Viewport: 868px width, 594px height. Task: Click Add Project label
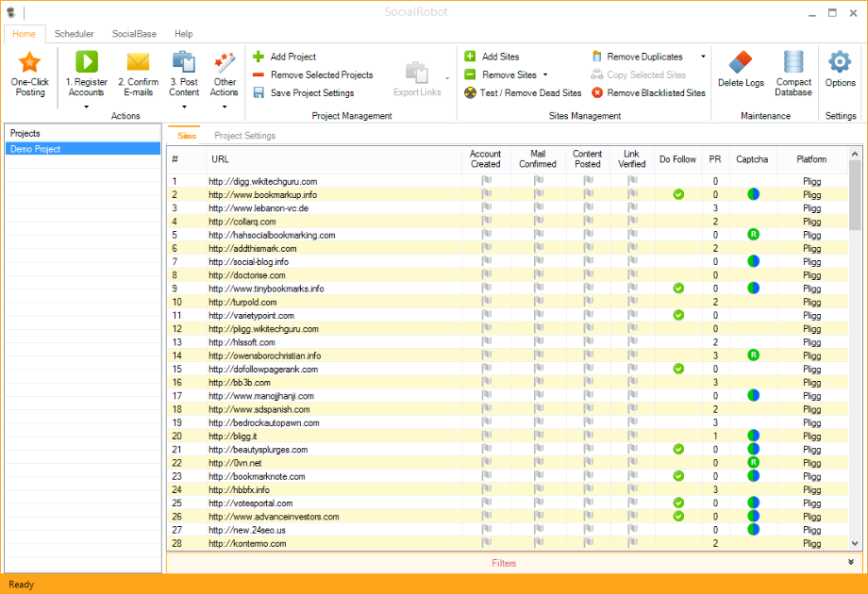click(292, 57)
